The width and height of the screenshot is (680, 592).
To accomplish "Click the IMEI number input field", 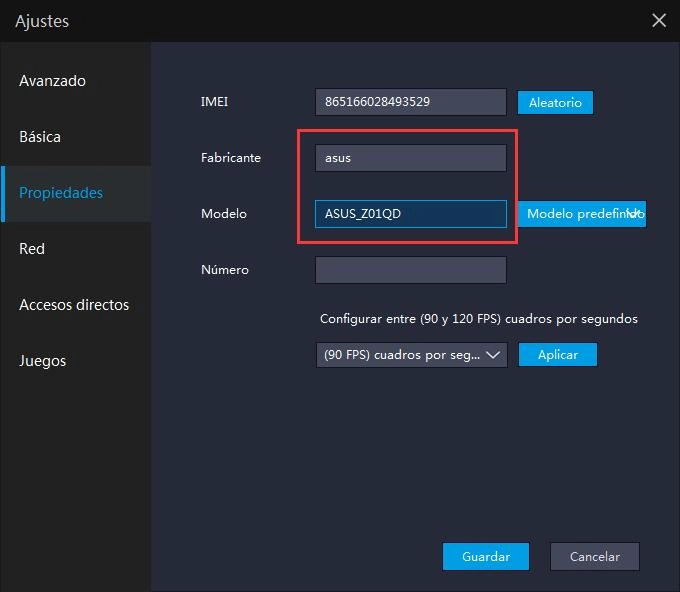I will (x=410, y=102).
